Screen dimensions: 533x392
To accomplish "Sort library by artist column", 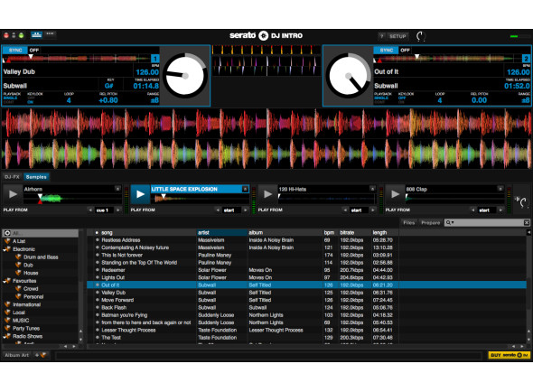I will tap(221, 232).
